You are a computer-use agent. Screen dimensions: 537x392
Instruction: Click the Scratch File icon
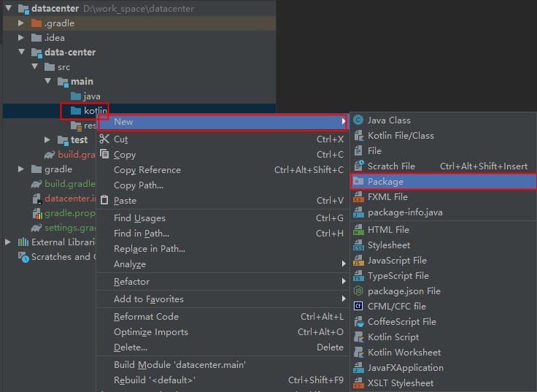[358, 166]
